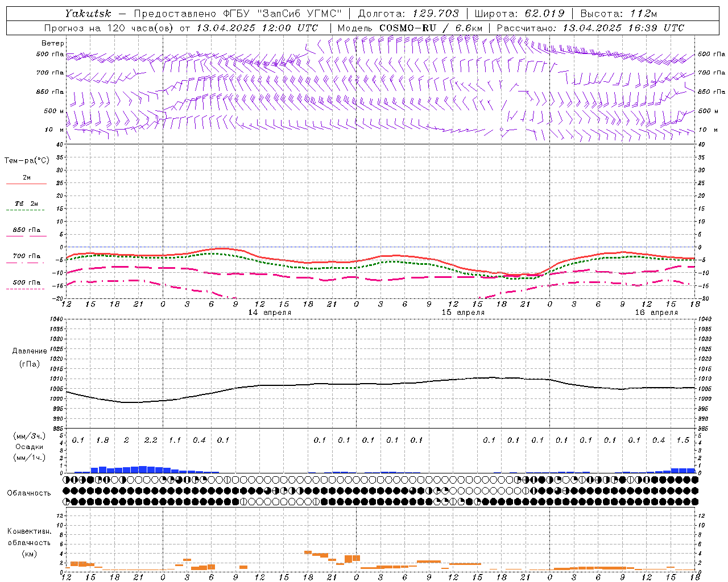Click the "2м" temperature legend entry

coord(27,177)
